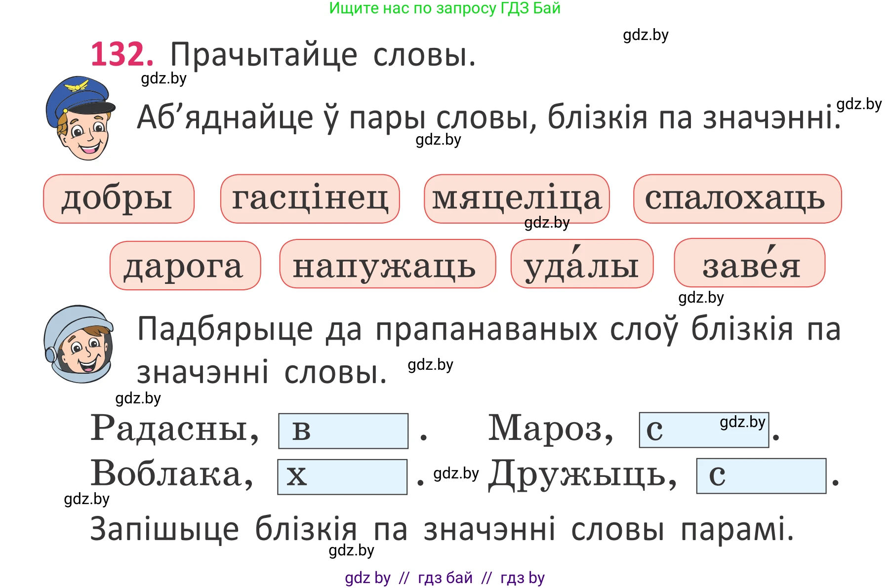Click the word card 'добры'

coord(119,198)
